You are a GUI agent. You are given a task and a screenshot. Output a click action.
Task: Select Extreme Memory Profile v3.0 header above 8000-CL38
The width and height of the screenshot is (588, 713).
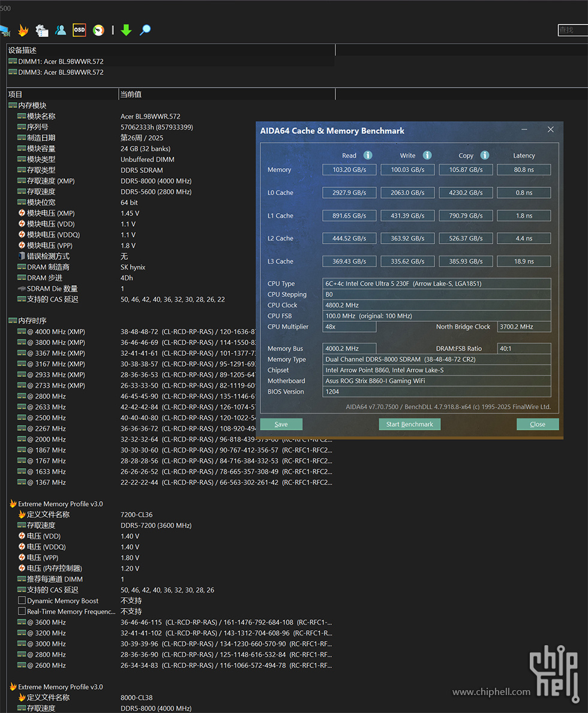click(56, 687)
